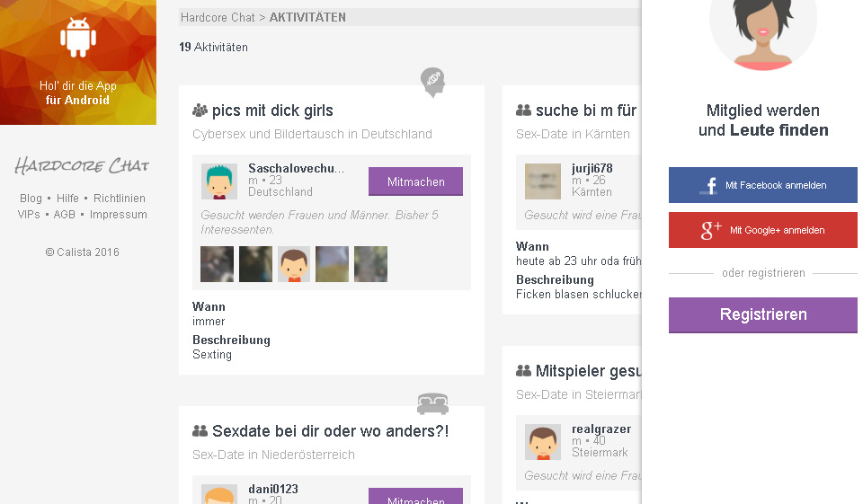Screen dimensions: 863x504
Task: Open jurji678's blurred avatar
Action: [543, 181]
